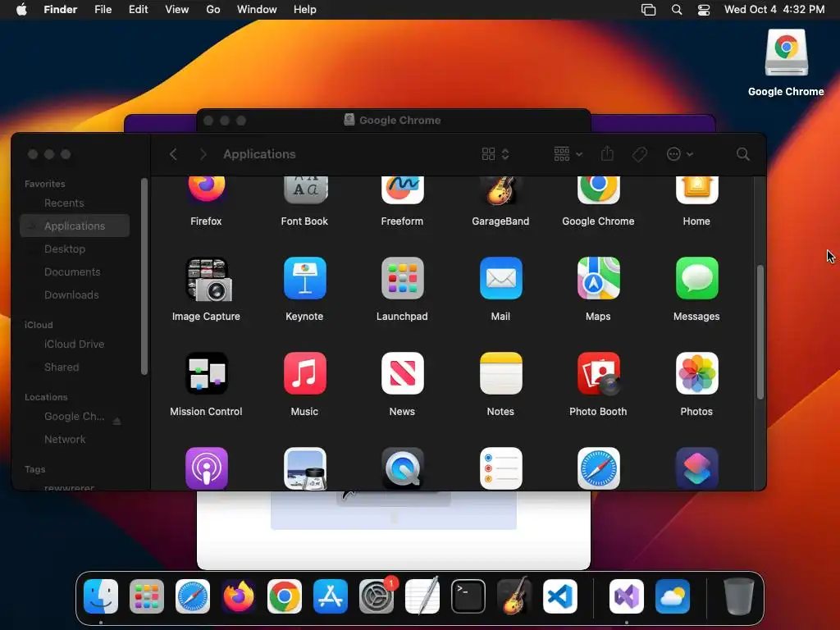The height and width of the screenshot is (630, 840).
Task: Select Applications in the Finder sidebar
Action: [75, 226]
